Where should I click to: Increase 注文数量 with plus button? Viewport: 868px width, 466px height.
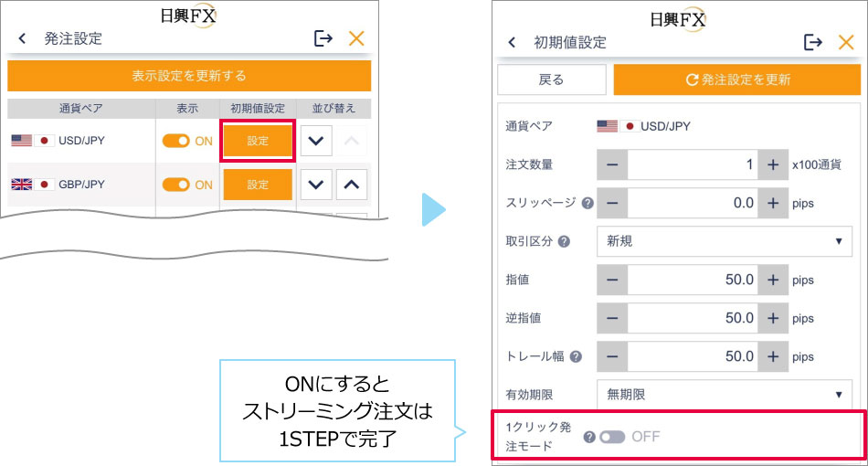tap(773, 164)
